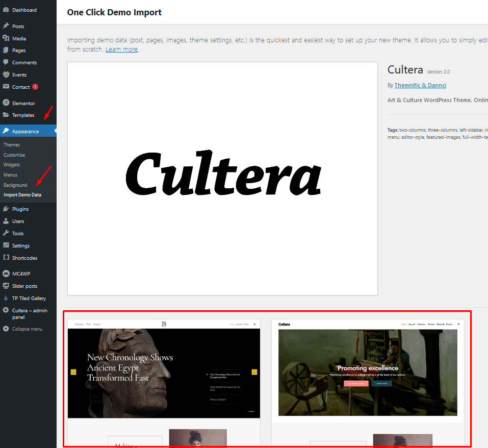Expand the Appearance menu section
This screenshot has height=448, width=488.
pos(25,131)
